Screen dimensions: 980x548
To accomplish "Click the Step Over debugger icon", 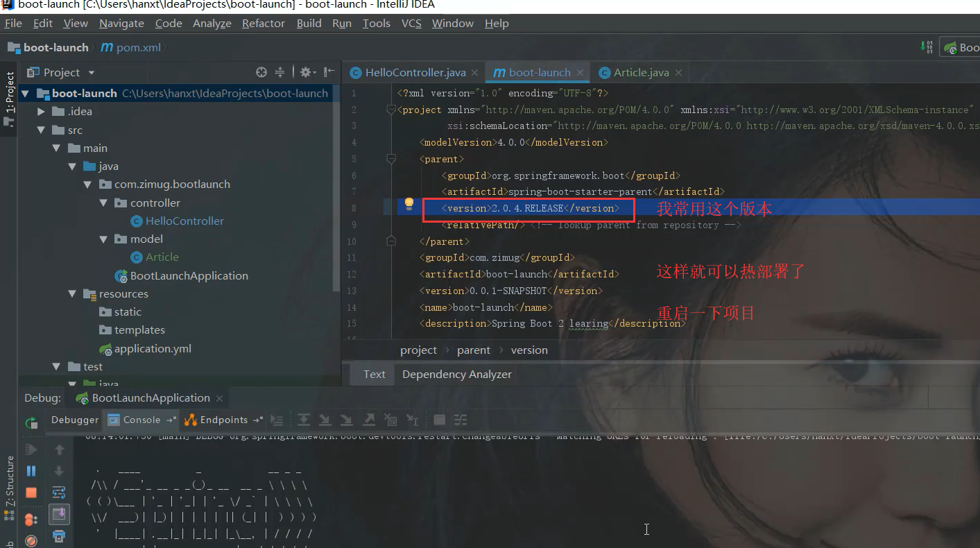I will 303,420.
